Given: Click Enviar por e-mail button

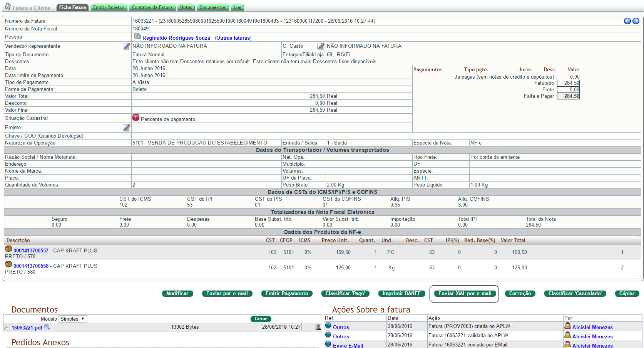Looking at the screenshot, I should 227,294.
